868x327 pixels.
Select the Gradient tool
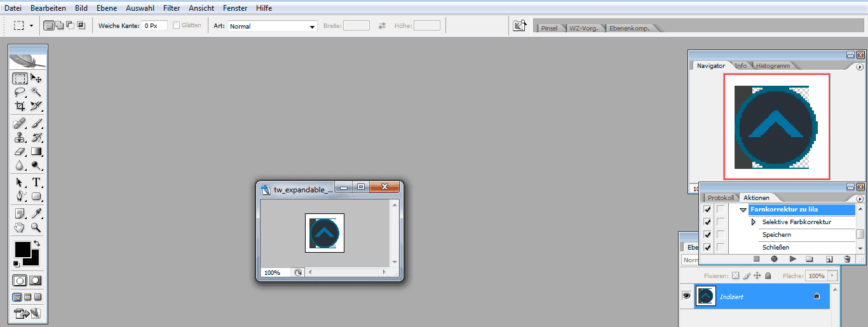pos(36,151)
